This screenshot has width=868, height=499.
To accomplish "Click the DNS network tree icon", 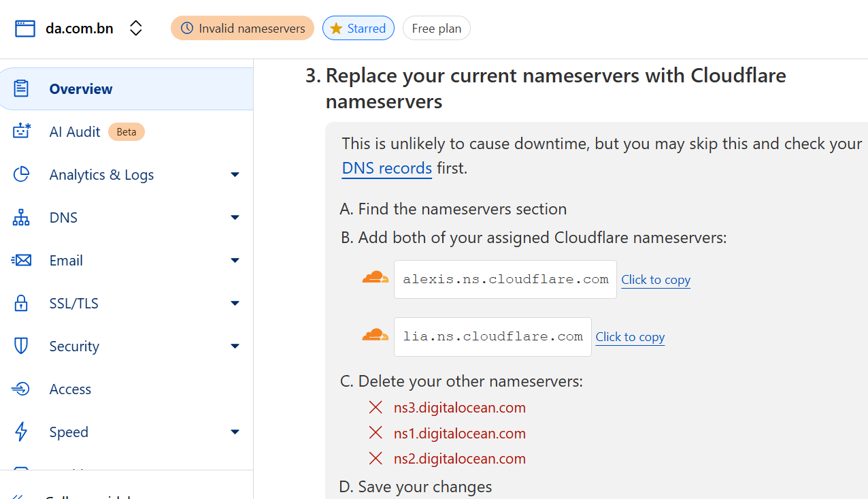I will [21, 217].
